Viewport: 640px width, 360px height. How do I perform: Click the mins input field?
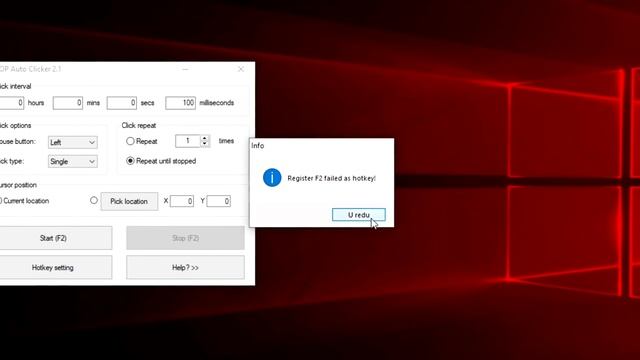point(68,103)
